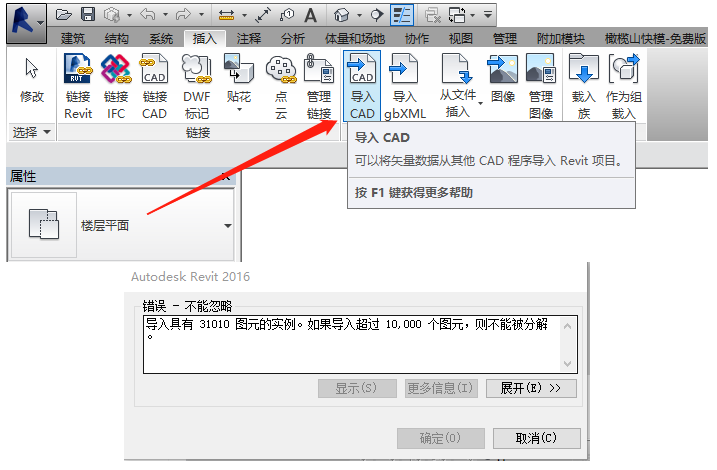
Task: Open the Customize Quick Access Toolbar arrow
Action: (488, 15)
